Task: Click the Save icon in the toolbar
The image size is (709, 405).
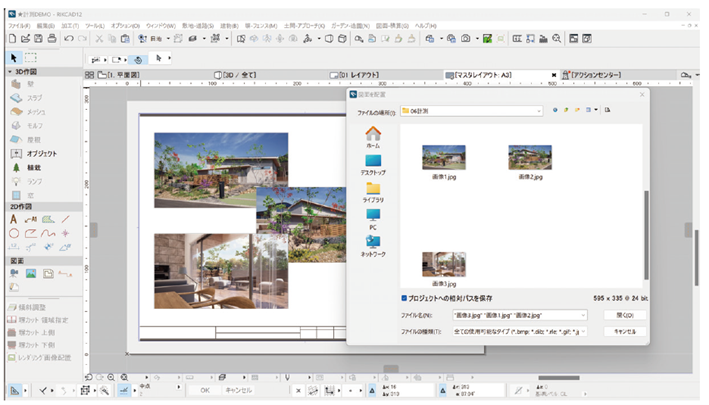Action: (x=38, y=38)
